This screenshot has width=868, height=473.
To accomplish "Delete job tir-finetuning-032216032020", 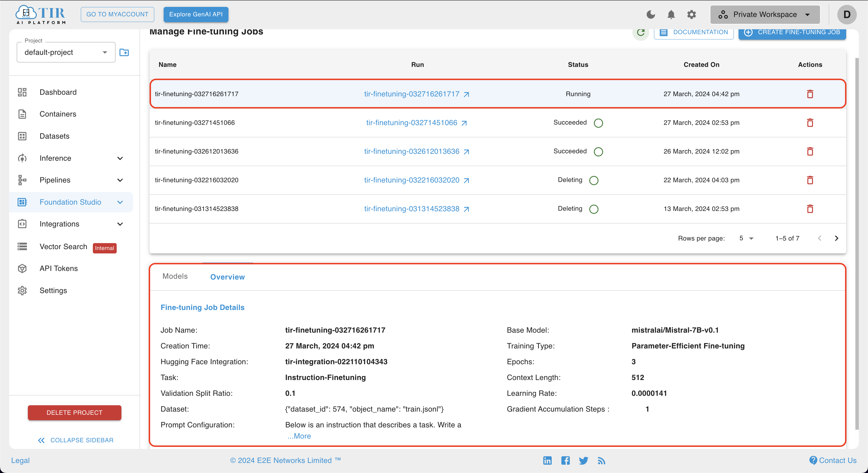I will (x=810, y=180).
